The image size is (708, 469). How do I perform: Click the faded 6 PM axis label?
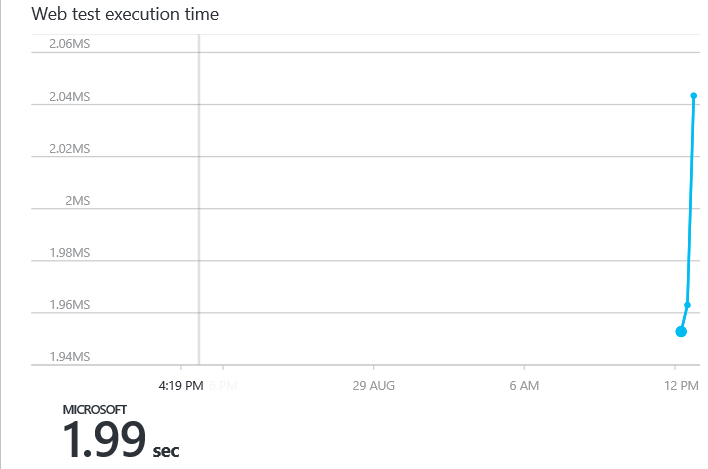[x=224, y=385]
